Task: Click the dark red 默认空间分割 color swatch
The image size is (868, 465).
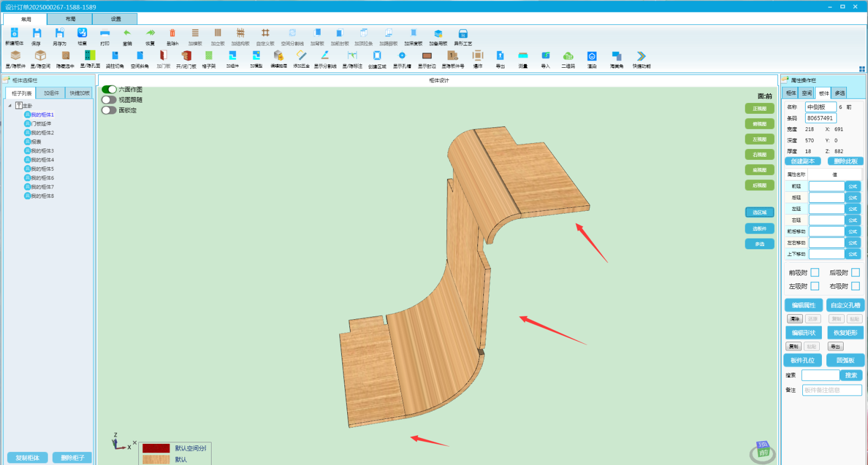Action: point(156,448)
